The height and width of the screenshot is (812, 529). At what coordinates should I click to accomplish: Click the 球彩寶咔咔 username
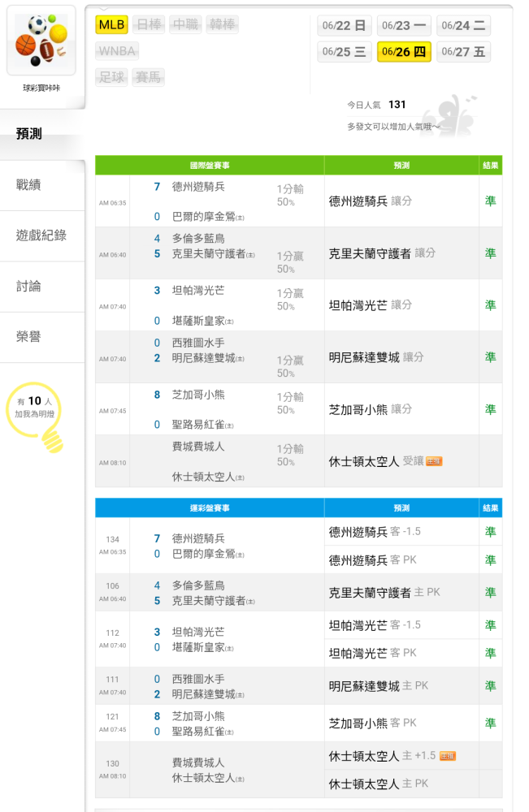tap(41, 88)
